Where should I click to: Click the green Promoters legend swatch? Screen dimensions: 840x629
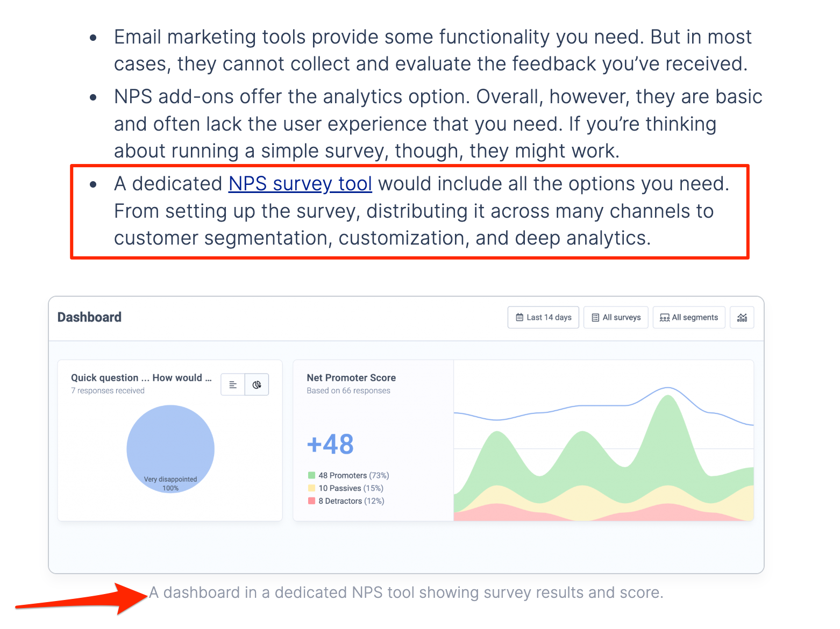(x=311, y=475)
